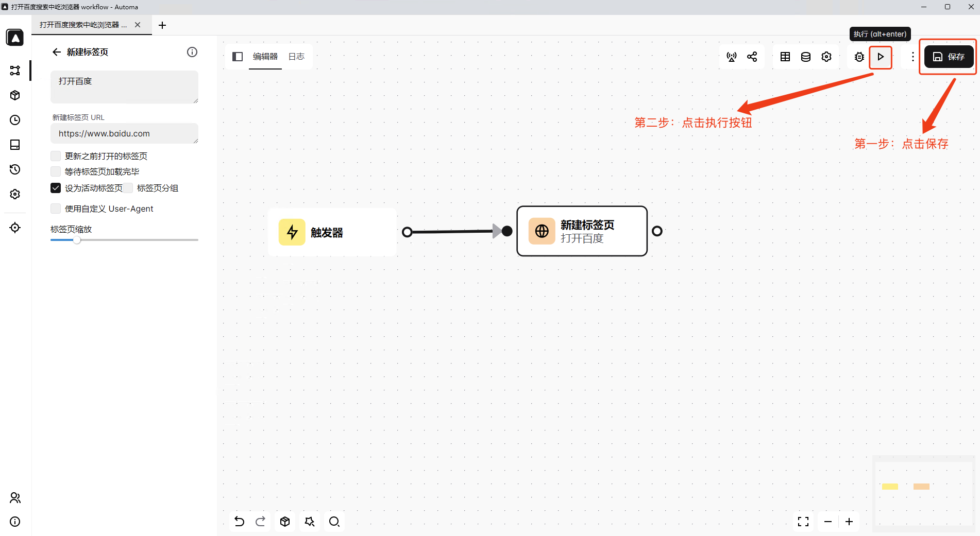This screenshot has height=536, width=980.
Task: Click the 新建标签页 URL input field
Action: pyautogui.click(x=124, y=133)
